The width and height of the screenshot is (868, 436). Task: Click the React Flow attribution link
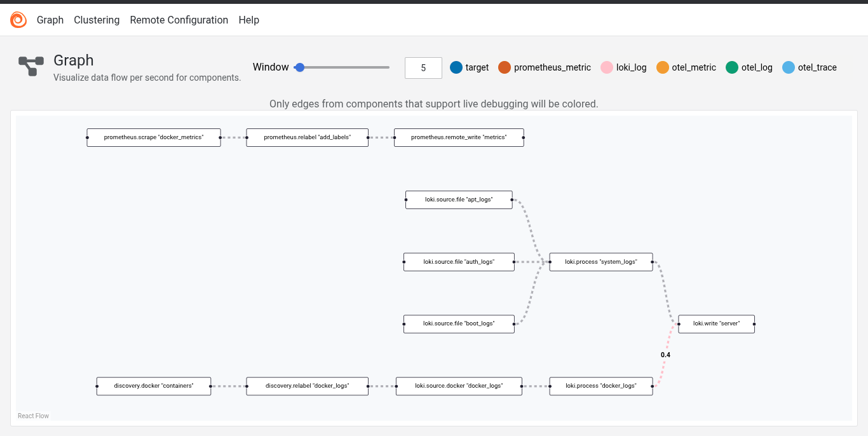point(33,416)
